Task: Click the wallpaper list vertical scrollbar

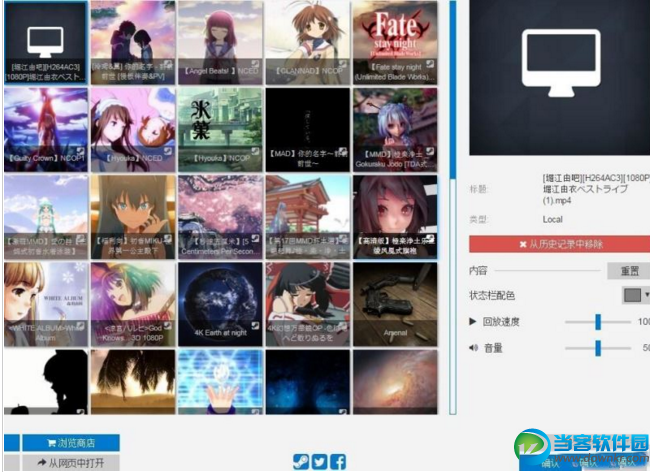Action: pos(453,207)
